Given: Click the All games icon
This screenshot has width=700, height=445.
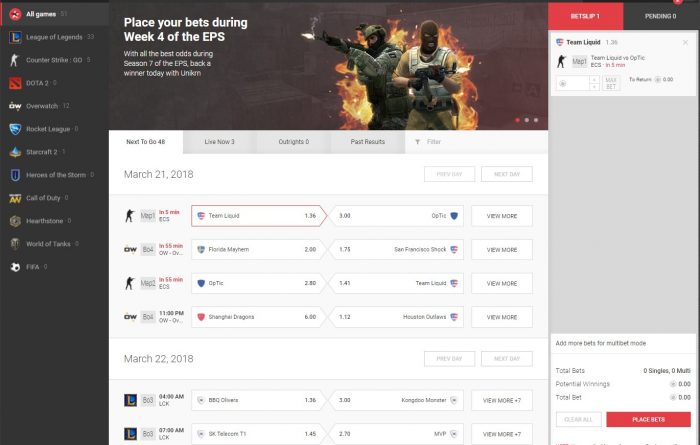Looking at the screenshot, I should coord(15,14).
